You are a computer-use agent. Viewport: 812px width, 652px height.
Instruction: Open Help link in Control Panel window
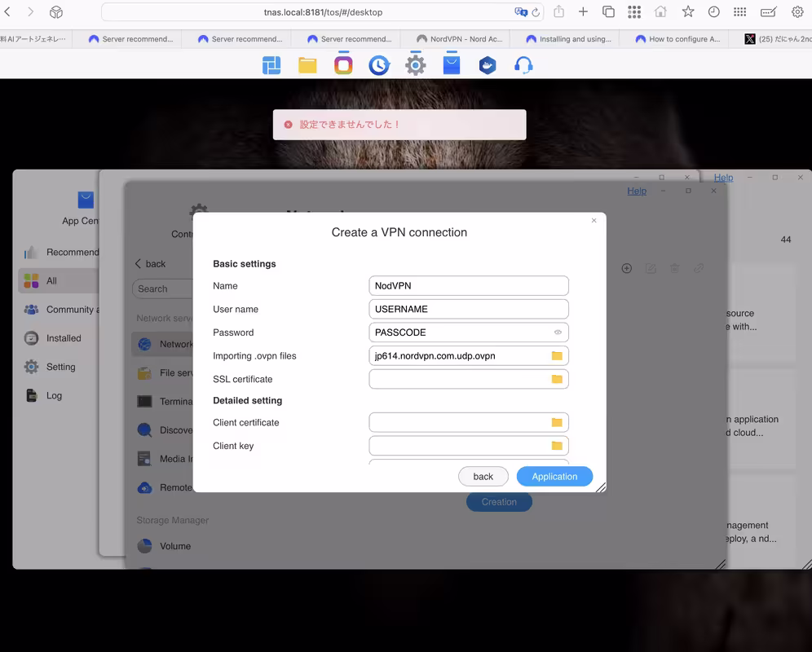click(x=637, y=191)
